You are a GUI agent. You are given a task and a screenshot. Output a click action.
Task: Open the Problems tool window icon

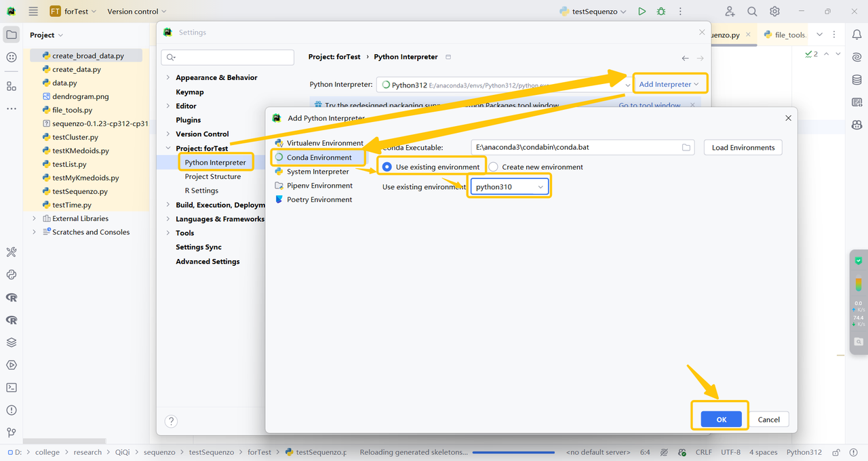[12, 410]
